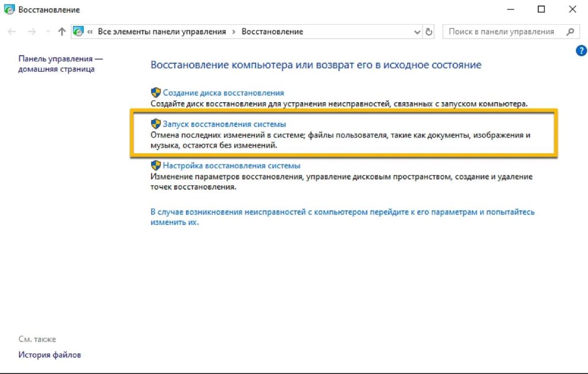Expand the breadcrumb chevron after 'Все элементы панели управления'
Screen dimensions: 588x374
point(234,32)
